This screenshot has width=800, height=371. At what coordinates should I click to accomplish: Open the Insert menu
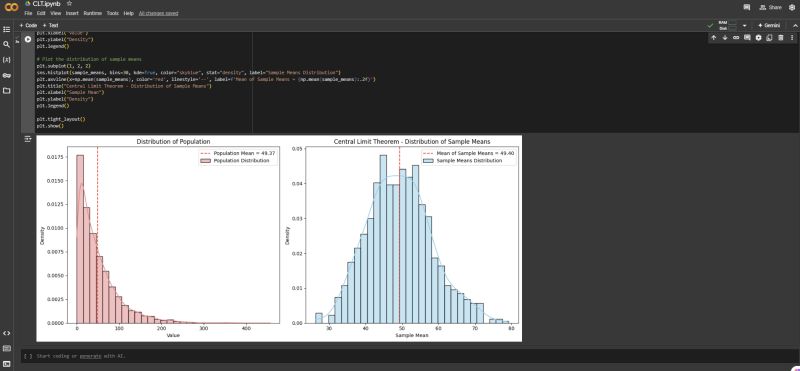coord(72,13)
